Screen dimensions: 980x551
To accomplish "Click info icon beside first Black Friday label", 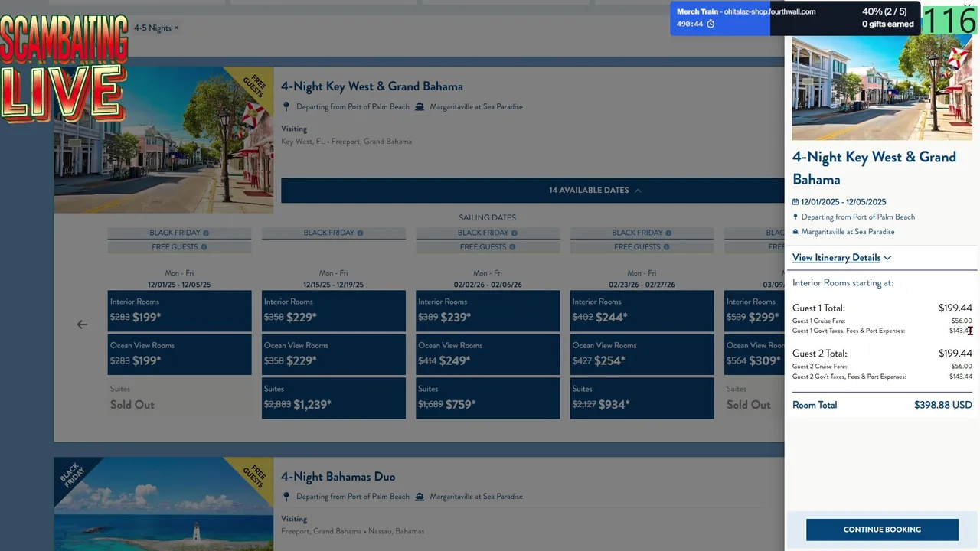I will (x=206, y=233).
